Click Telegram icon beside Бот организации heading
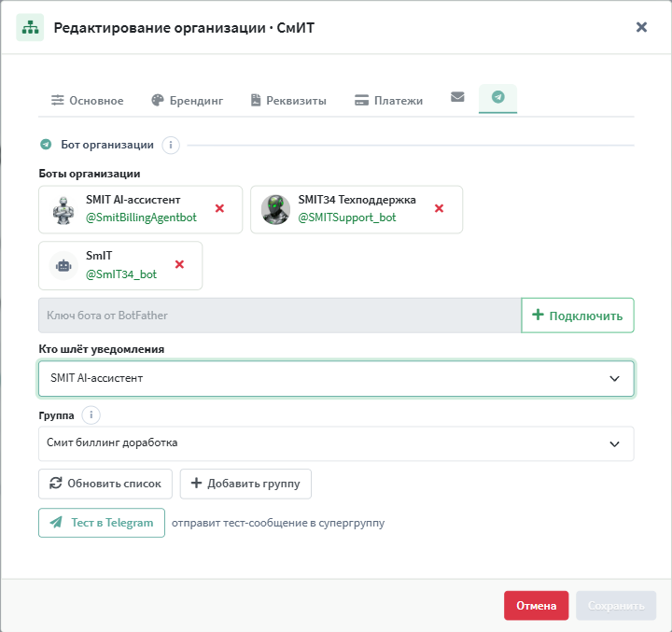Viewport: 672px width, 632px height. pyautogui.click(x=46, y=145)
